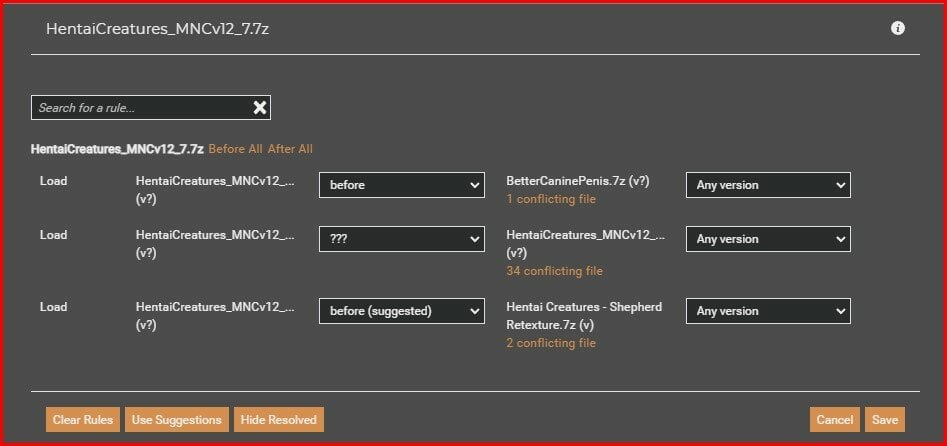This screenshot has height=446, width=947.
Task: Open the '34 conflicting file' link
Action: pyautogui.click(x=554, y=271)
